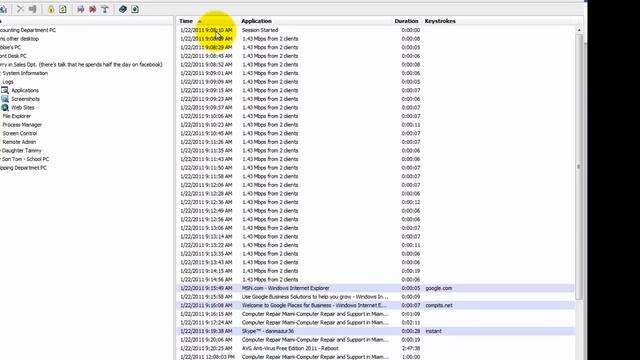Open Process Manager in the tree
The width and height of the screenshot is (640, 360).
click(x=22, y=125)
